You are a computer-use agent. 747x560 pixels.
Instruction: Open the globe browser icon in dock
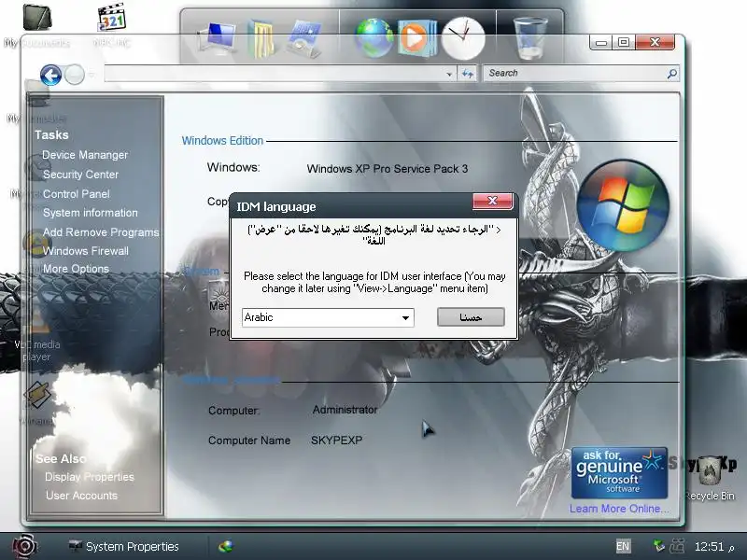(373, 38)
